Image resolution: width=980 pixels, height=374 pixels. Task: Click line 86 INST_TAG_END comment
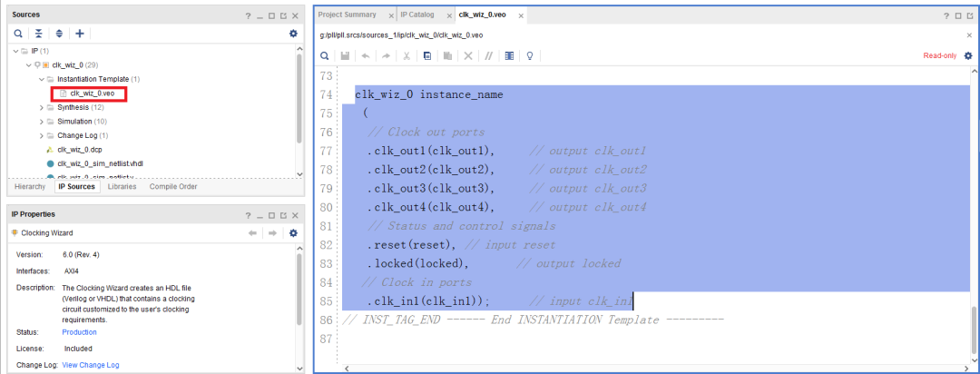click(534, 320)
